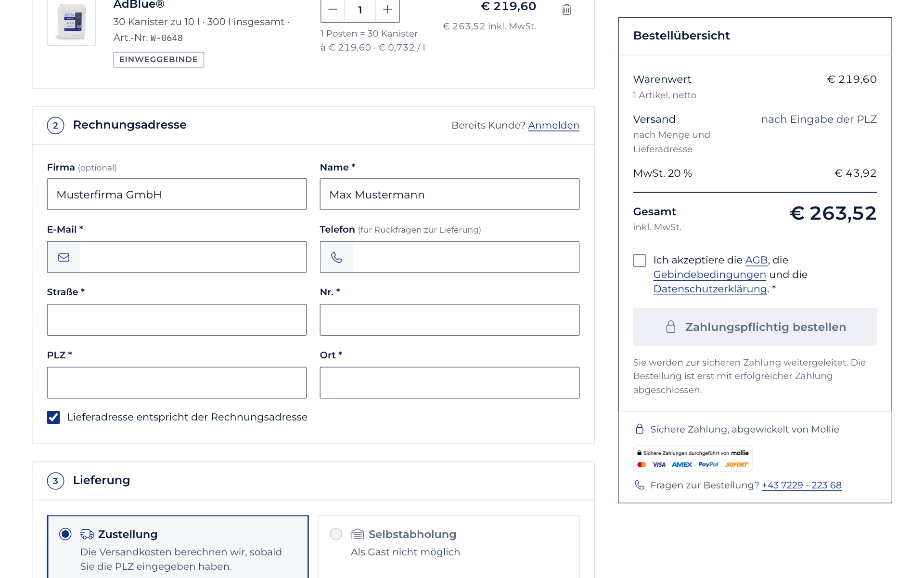Viewport: 924px width, 578px height.
Task: Open the AGB link
Action: [756, 260]
